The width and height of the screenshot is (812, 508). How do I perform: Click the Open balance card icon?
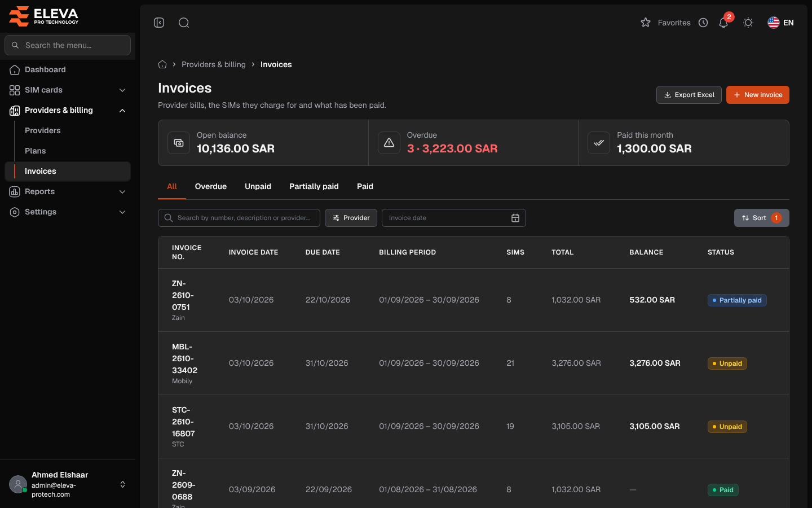[x=179, y=143]
